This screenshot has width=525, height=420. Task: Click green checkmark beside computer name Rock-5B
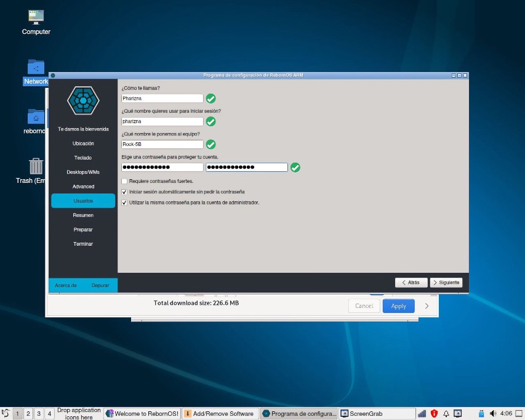(x=210, y=144)
